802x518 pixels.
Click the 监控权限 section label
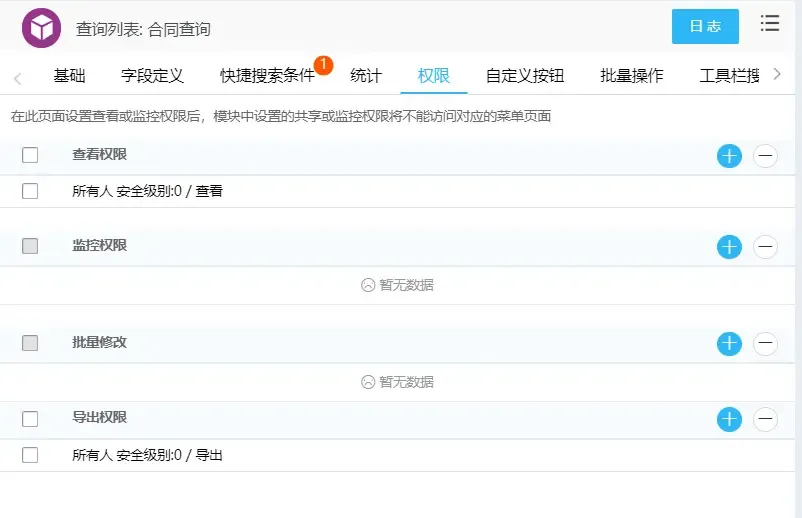pyautogui.click(x=99, y=245)
